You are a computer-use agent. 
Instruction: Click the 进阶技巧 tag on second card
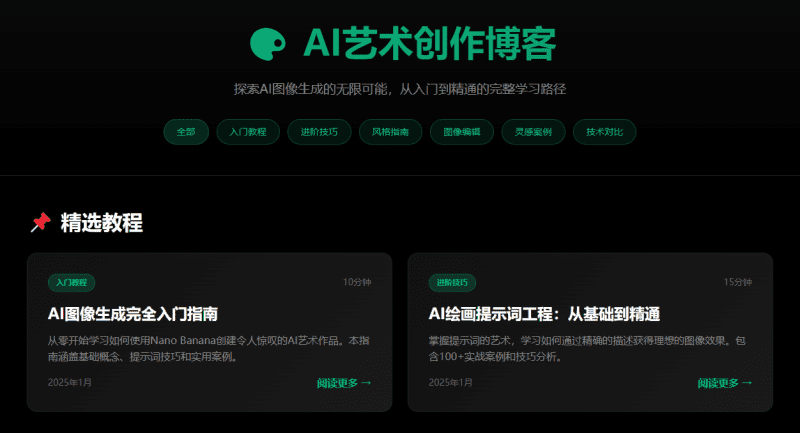click(452, 283)
